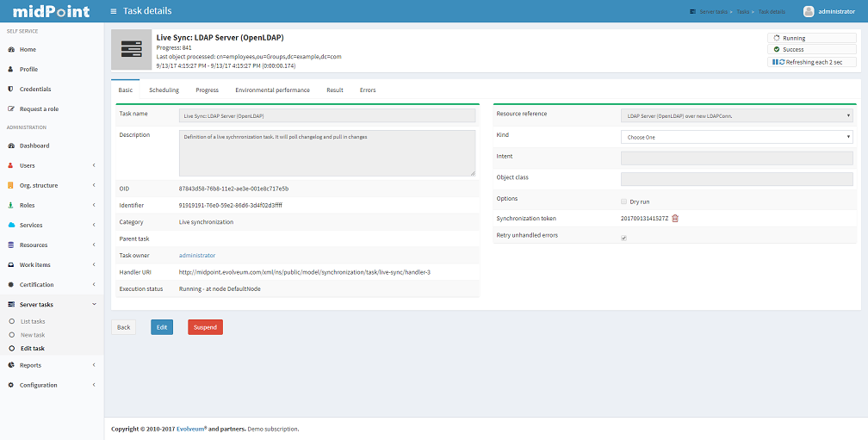Screen dimensions: 868x440
Task: Toggle the hamburger sidebar menu icon
Action: pyautogui.click(x=114, y=11)
